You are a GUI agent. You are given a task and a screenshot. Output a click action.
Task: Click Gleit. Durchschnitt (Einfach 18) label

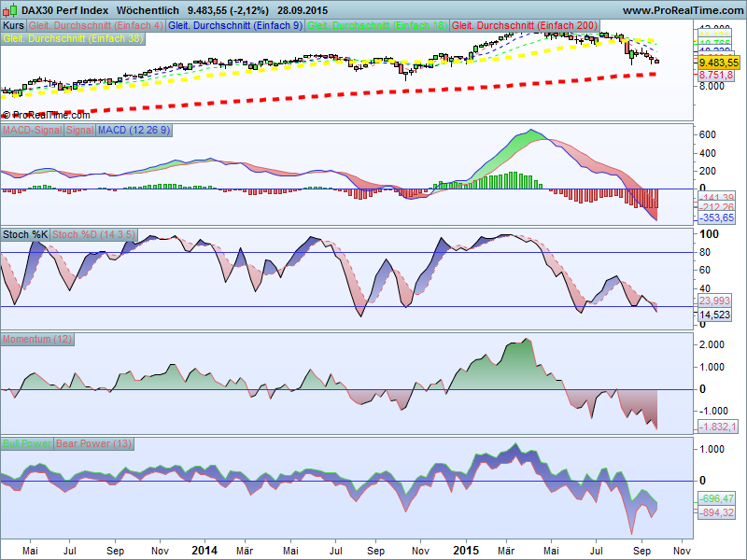(x=377, y=25)
